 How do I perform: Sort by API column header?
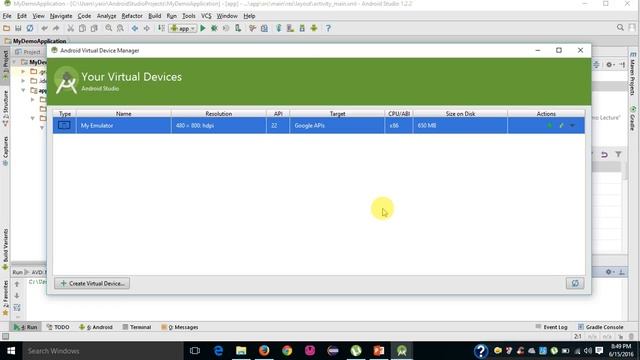coord(278,113)
